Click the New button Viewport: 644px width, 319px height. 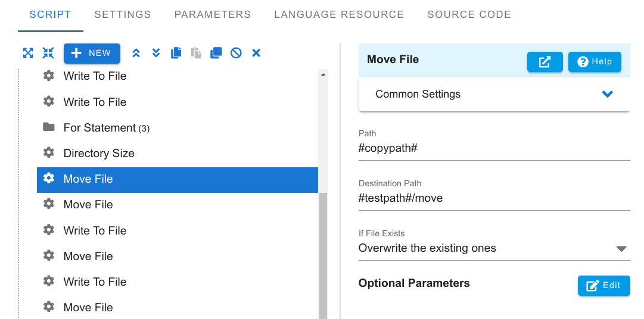(x=92, y=53)
